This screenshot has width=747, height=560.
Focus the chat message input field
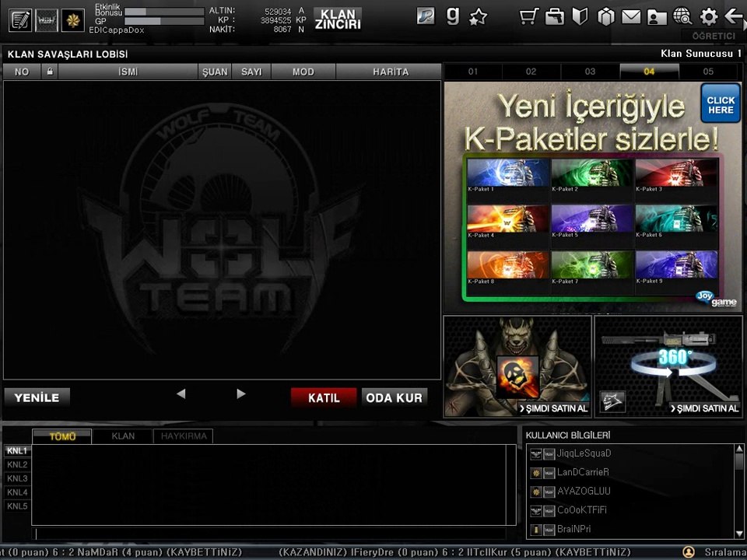pos(269,534)
